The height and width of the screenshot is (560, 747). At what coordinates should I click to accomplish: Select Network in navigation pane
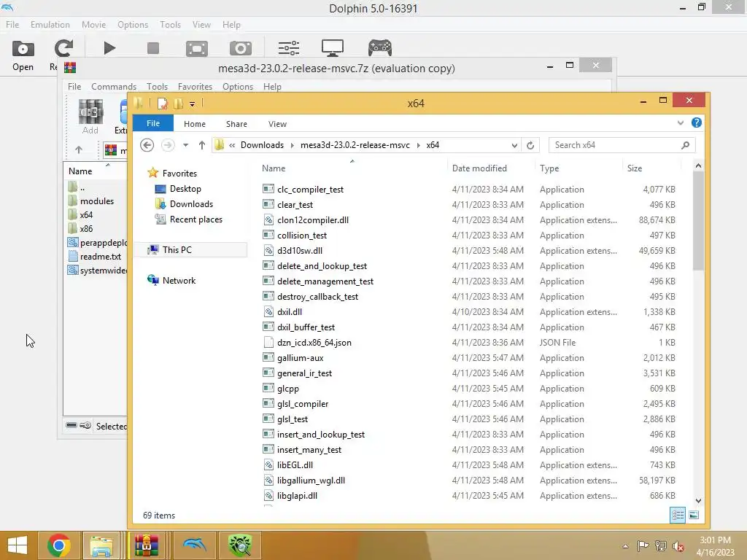coord(179,281)
